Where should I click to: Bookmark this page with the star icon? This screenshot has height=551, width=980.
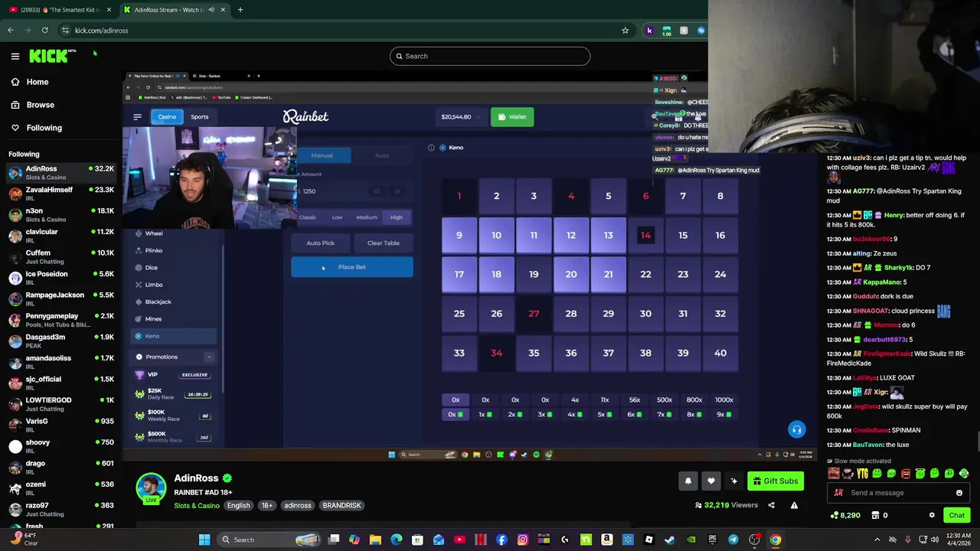(x=625, y=31)
